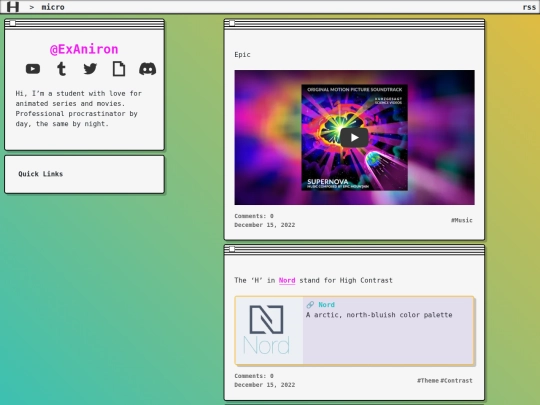
Task: Go home via the H logo
Action: pos(13,7)
